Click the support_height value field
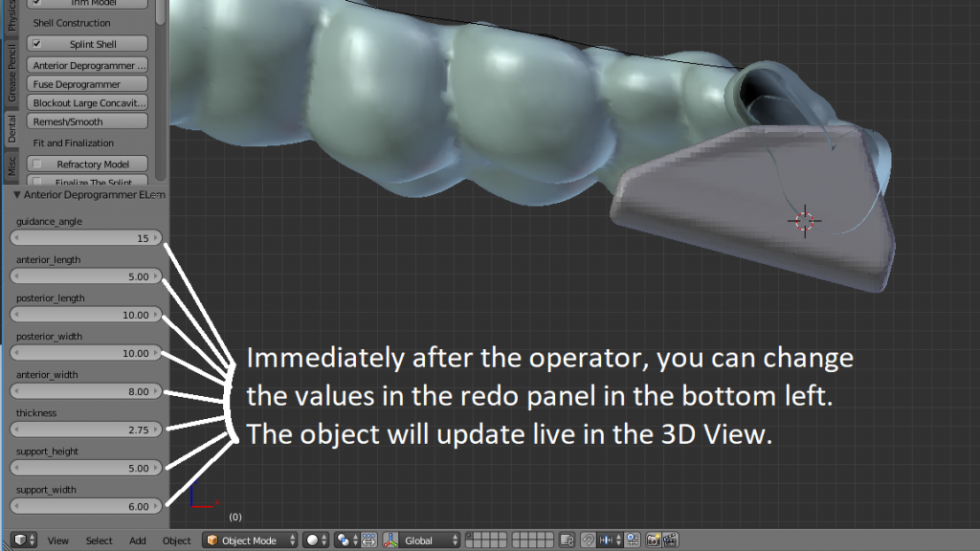The height and width of the screenshot is (551, 980). [x=86, y=468]
